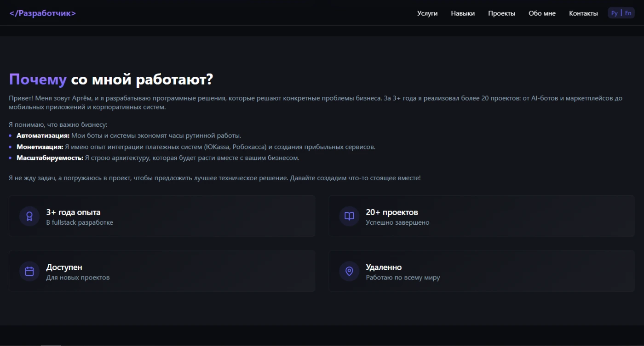Click the purple word 'Почему' in heading
The width and height of the screenshot is (644, 346).
38,79
